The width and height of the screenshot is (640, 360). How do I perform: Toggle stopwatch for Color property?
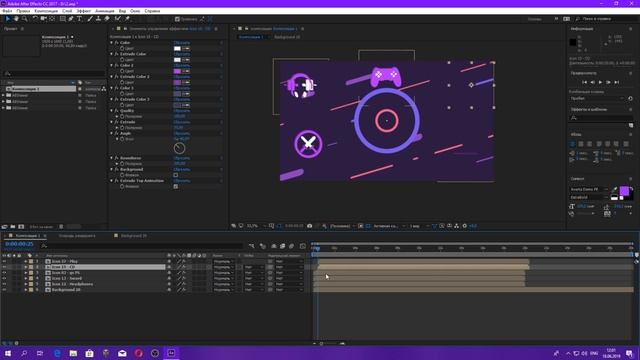point(122,49)
